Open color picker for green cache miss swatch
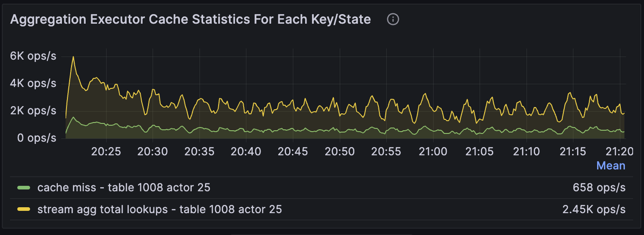This screenshot has height=235, width=644. pos(24,187)
